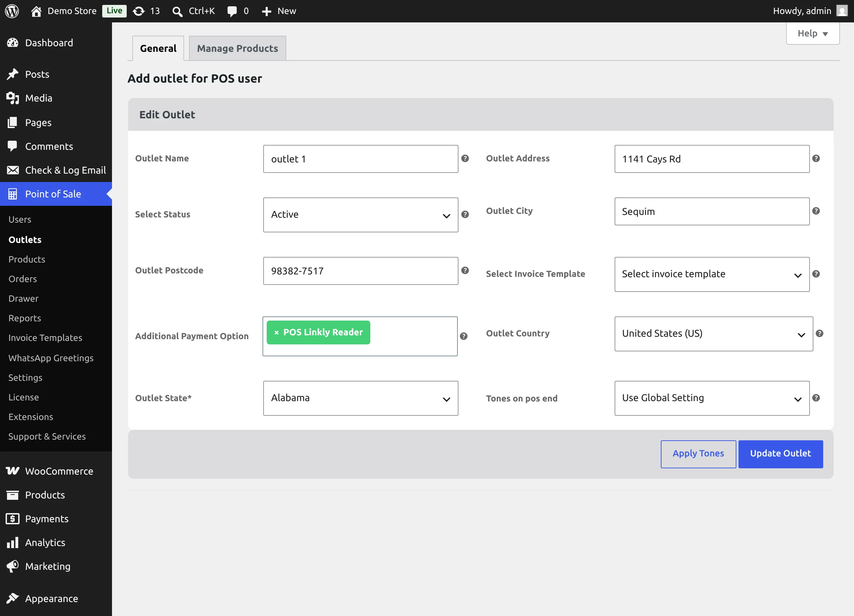Click help icon next to Outlet Address

[x=816, y=159]
